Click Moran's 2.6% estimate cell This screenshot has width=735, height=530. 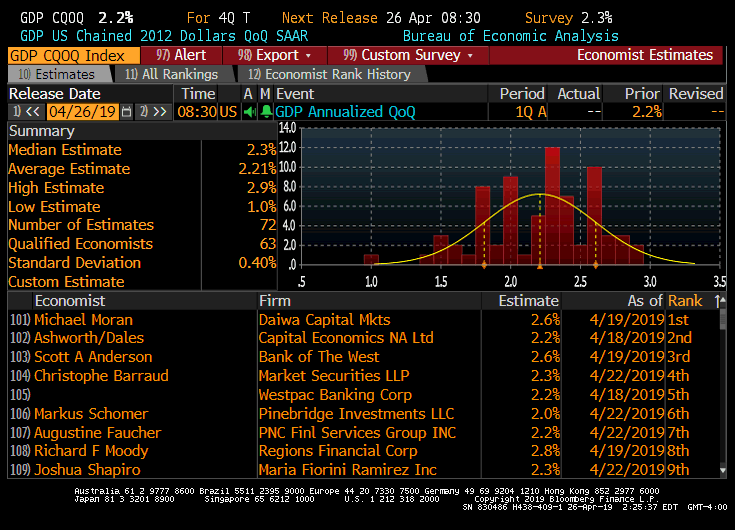tap(545, 320)
